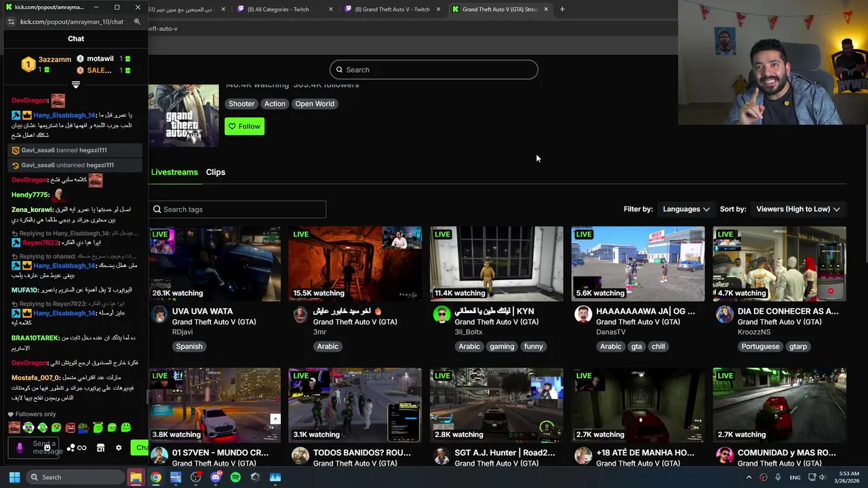Open the Viewers (High to Low) sort dropdown
The height and width of the screenshot is (488, 868).
(x=798, y=209)
